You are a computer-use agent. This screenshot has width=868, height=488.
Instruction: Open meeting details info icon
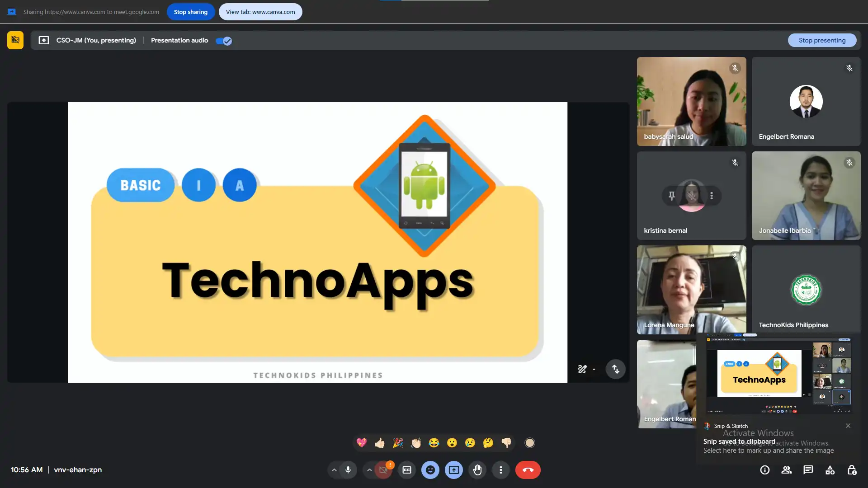pos(765,470)
